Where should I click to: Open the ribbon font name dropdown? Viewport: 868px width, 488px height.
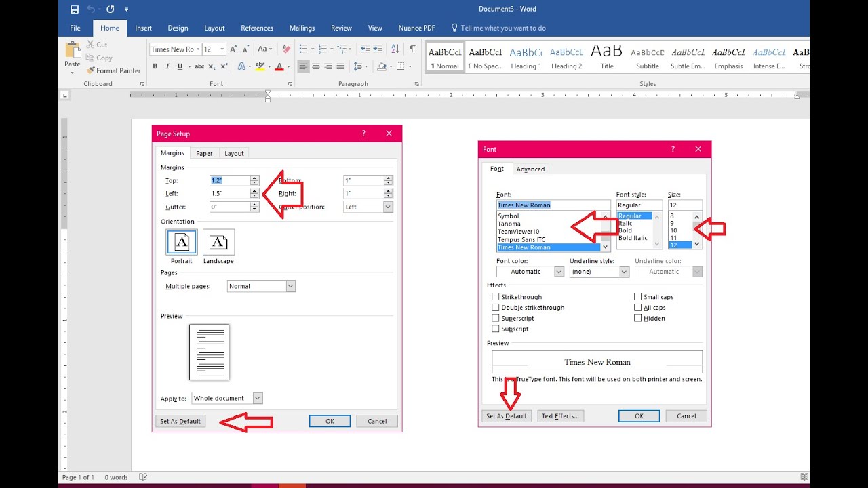[x=198, y=49]
